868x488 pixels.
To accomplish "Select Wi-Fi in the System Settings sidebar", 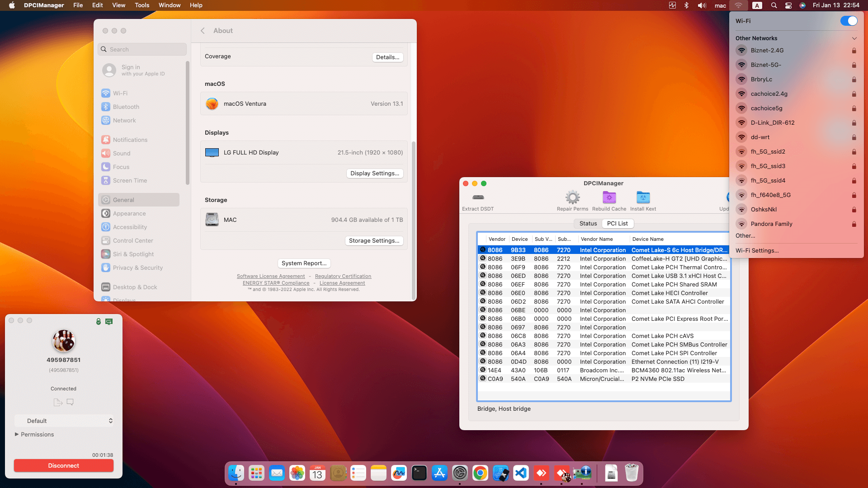I will tap(120, 93).
